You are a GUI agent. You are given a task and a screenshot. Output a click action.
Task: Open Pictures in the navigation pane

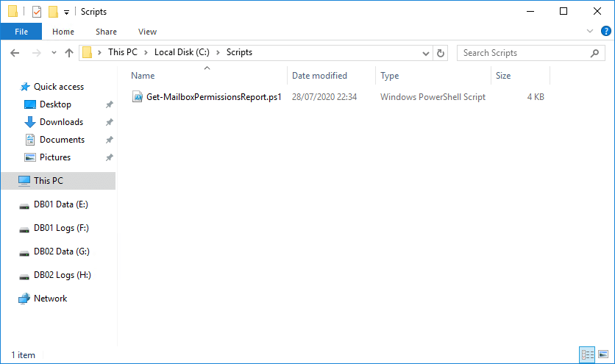[55, 157]
